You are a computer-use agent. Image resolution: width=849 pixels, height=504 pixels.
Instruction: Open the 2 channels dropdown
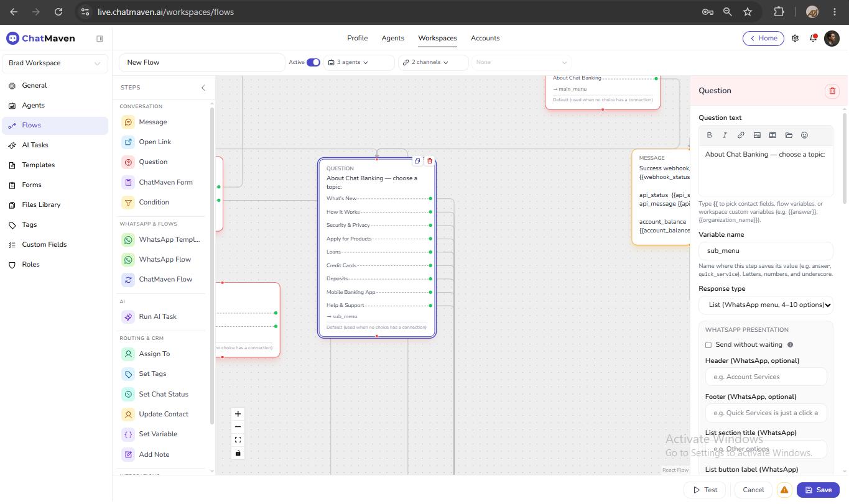434,63
